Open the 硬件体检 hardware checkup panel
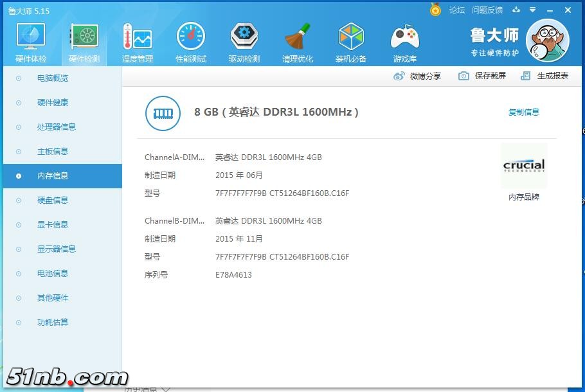 coord(30,40)
